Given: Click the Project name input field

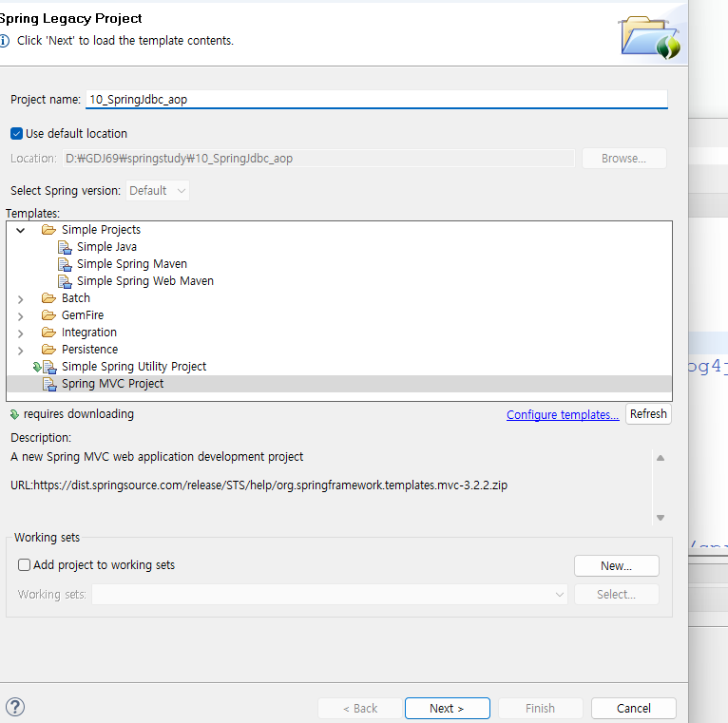Looking at the screenshot, I should tap(376, 100).
